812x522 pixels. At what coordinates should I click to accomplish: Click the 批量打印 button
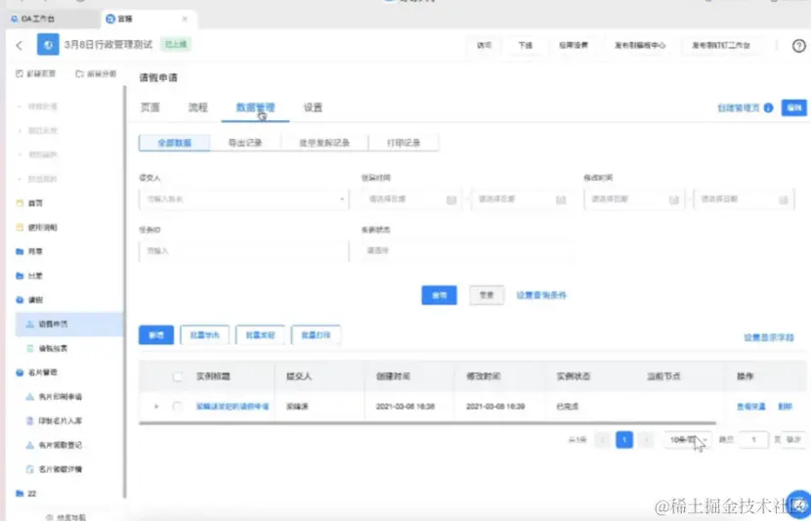coord(316,335)
